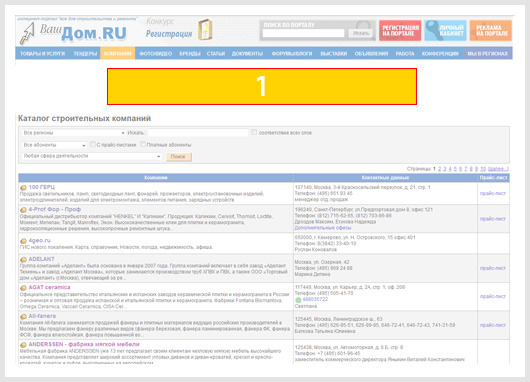
Task: Open the Бренды menu item
Action: 190,53
